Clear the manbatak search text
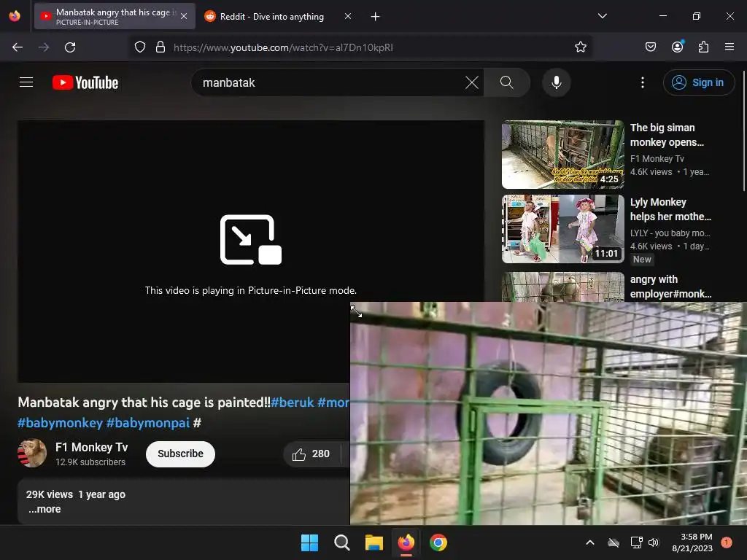 click(x=472, y=82)
